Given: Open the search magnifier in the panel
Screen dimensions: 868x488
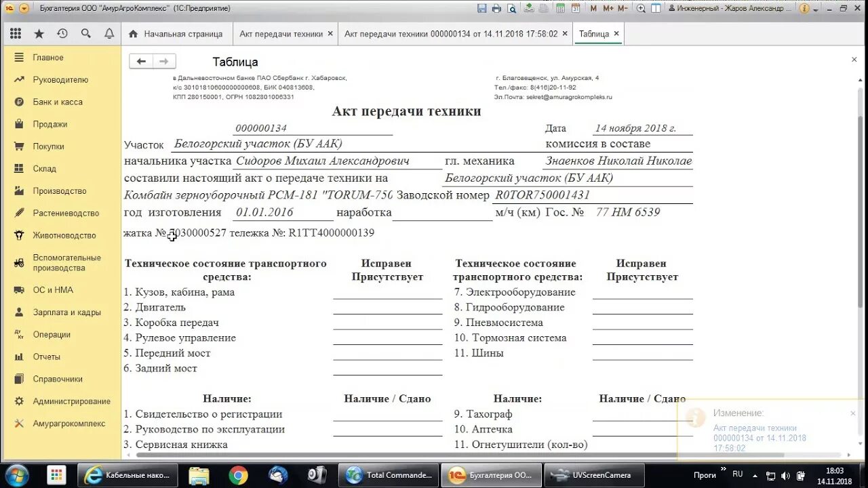Looking at the screenshot, I should (x=85, y=34).
